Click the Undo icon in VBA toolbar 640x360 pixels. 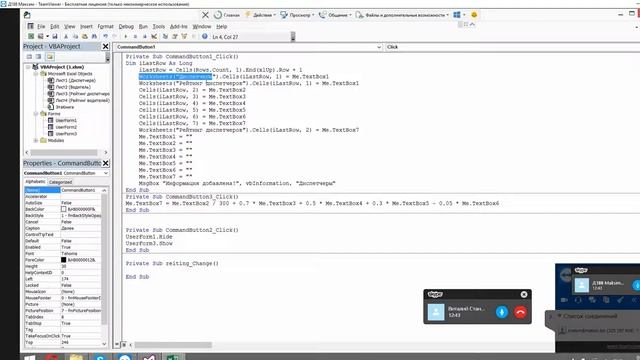tap(105, 36)
